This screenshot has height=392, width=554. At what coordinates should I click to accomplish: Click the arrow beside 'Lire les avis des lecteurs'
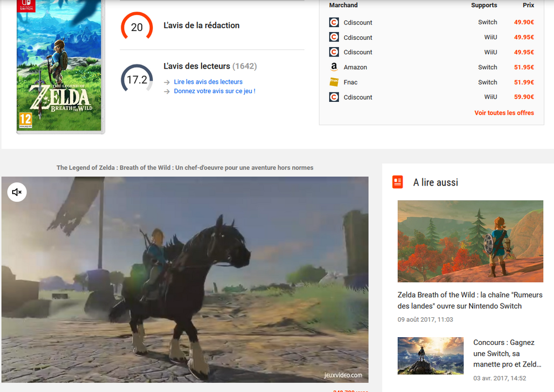click(x=167, y=82)
